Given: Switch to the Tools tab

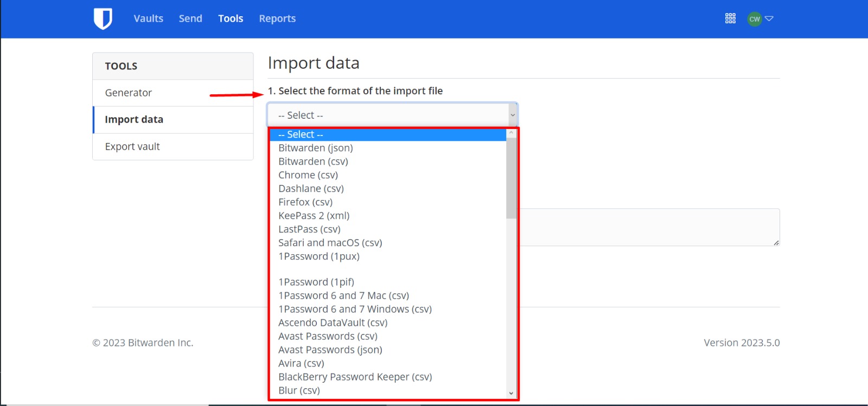Looking at the screenshot, I should pyautogui.click(x=231, y=18).
